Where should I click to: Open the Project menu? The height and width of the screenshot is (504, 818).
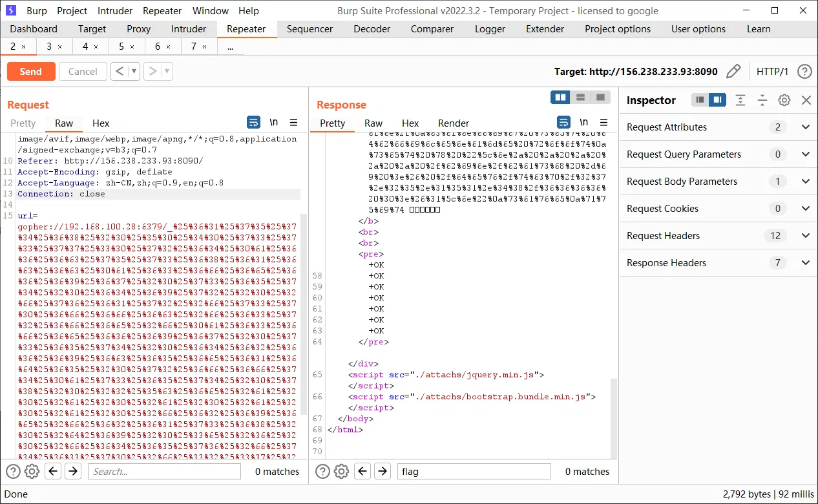72,10
